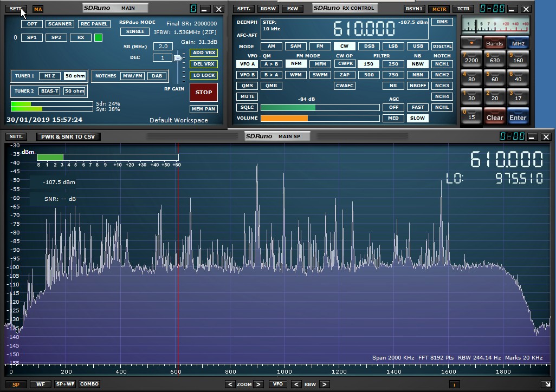Select FM mode
The height and width of the screenshot is (392, 556).
[320, 46]
